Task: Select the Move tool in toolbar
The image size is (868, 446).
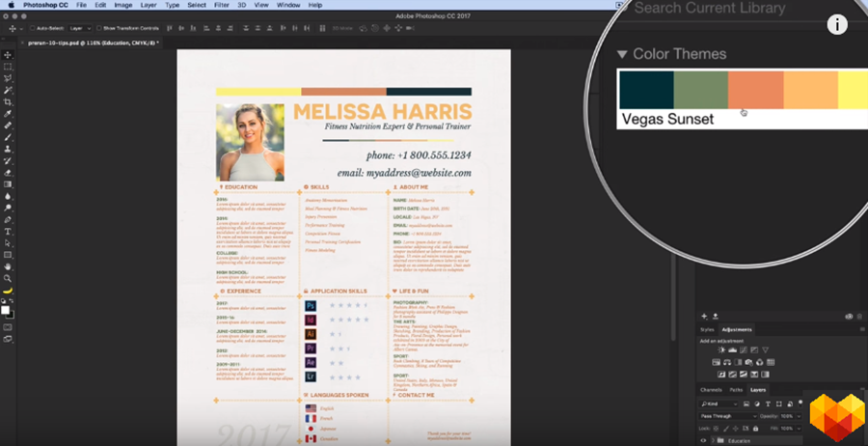Action: coord(8,55)
